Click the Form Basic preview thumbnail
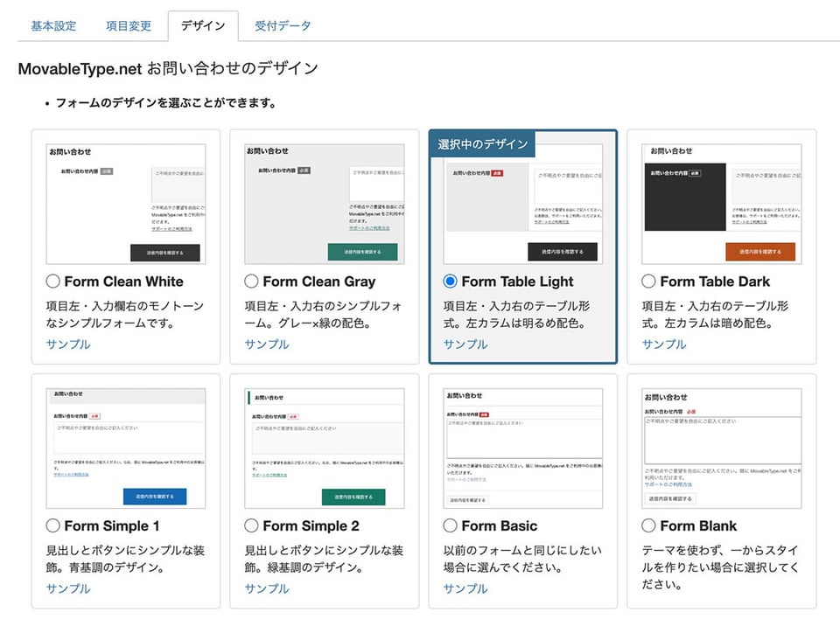This screenshot has height=626, width=840. pos(523,449)
